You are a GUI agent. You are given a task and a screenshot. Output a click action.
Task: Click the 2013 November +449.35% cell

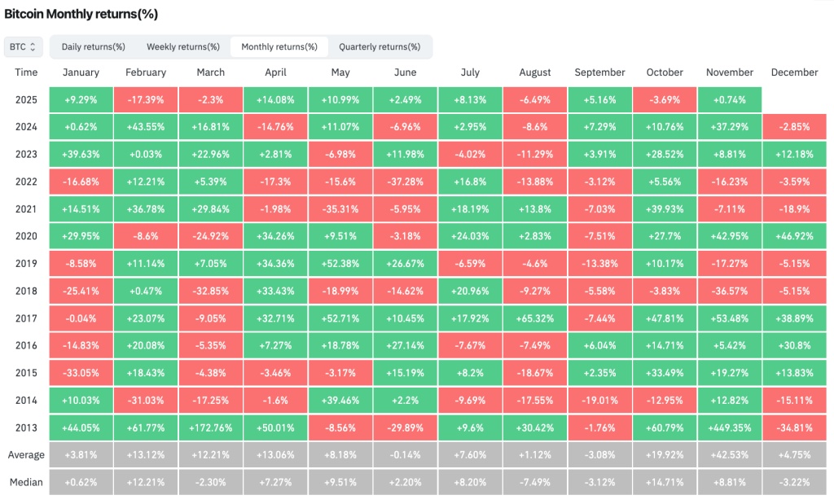pyautogui.click(x=730, y=427)
